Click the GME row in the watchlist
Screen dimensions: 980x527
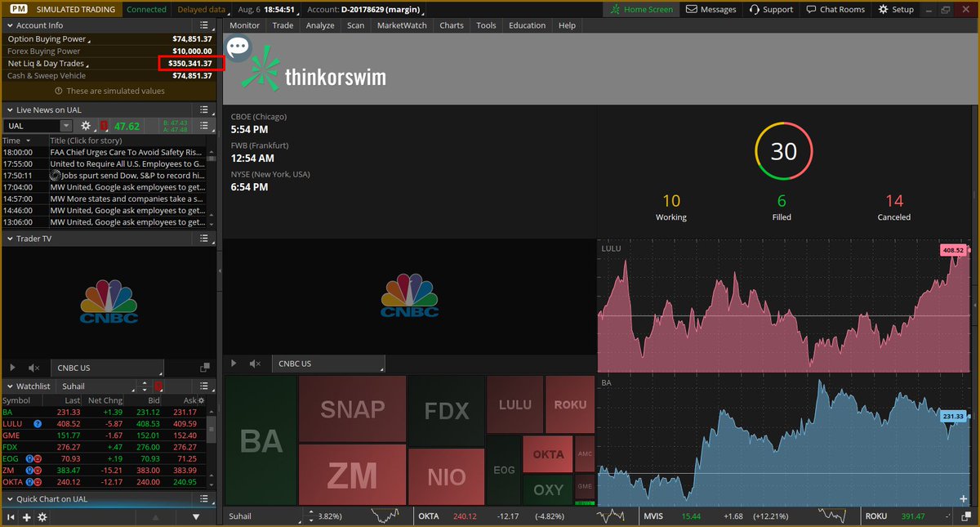pos(104,435)
